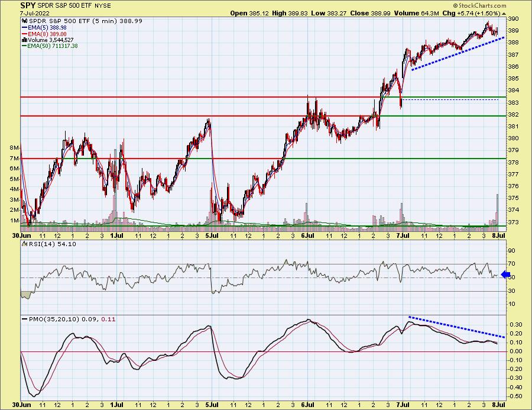This screenshot has height=410, width=532.
Task: Click the PMO(35,20,10) indicator label
Action: click(54, 319)
